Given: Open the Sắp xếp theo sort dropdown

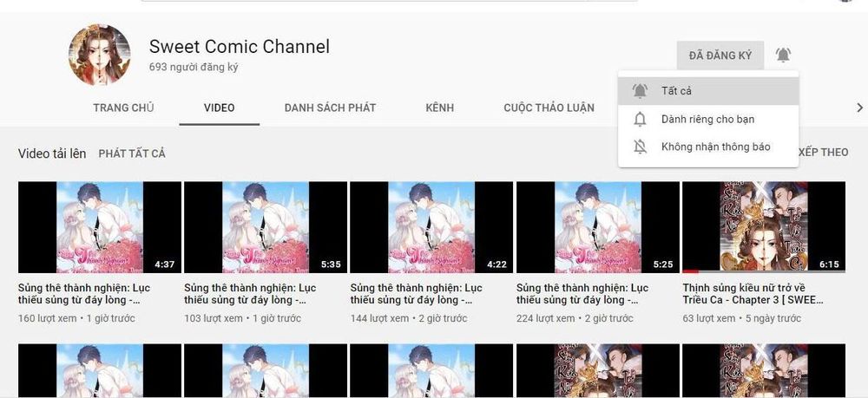Looking at the screenshot, I should (x=822, y=153).
